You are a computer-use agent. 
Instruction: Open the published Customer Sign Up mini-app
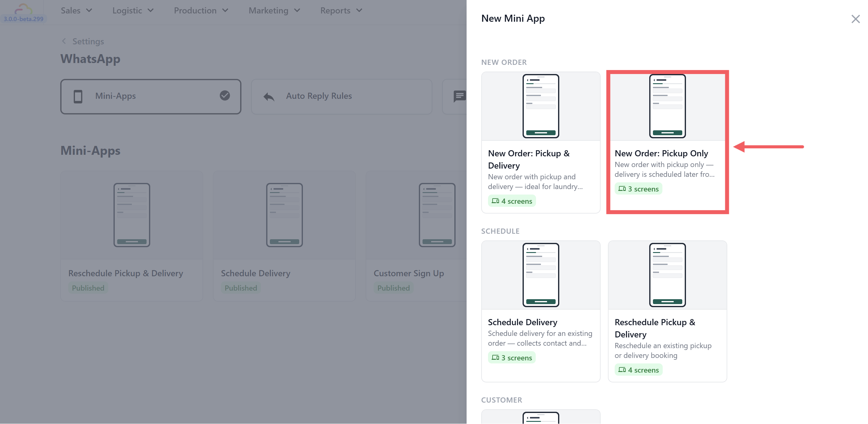click(x=416, y=236)
